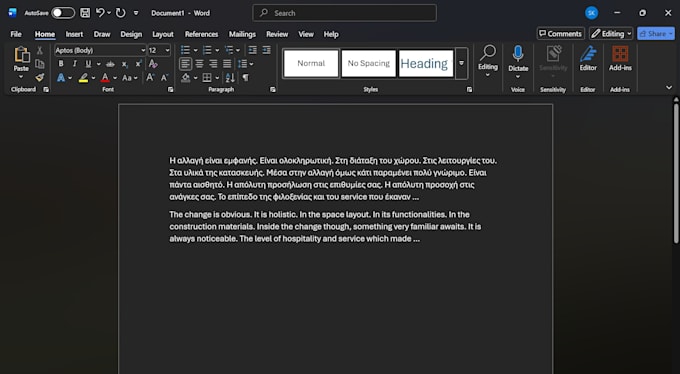Open the Editing find tools
This screenshot has width=680, height=374.
click(x=488, y=61)
